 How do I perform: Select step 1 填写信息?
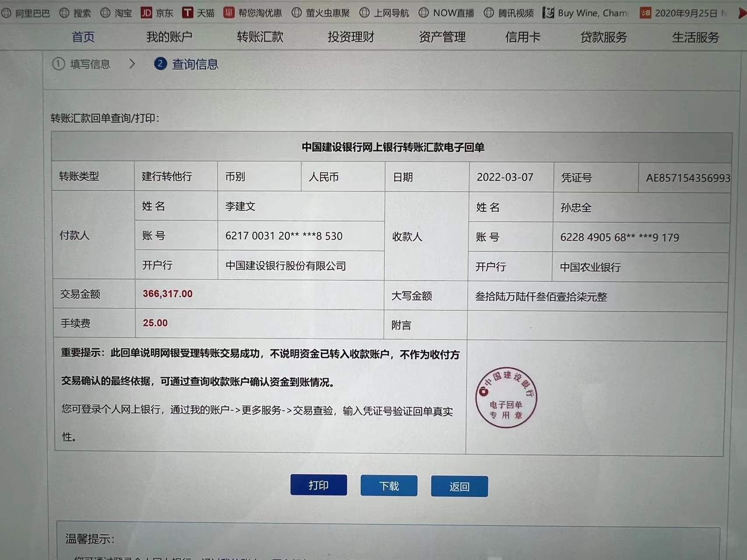[81, 64]
